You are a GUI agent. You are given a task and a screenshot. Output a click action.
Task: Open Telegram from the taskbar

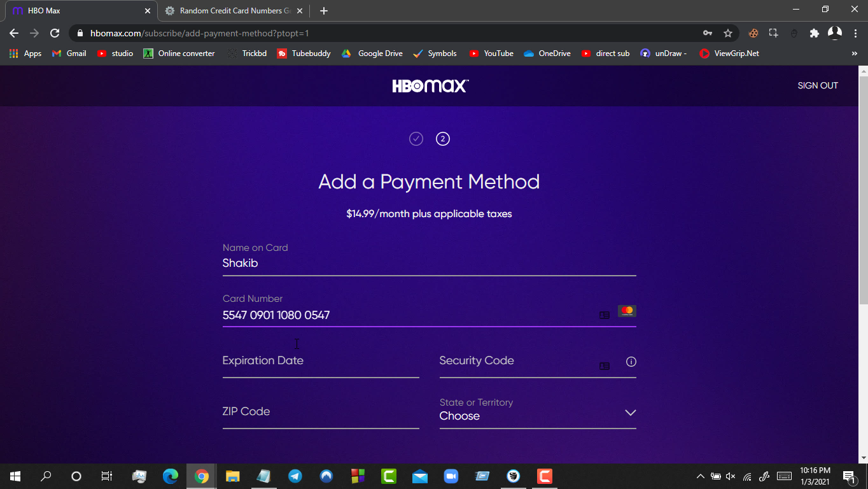point(295,476)
